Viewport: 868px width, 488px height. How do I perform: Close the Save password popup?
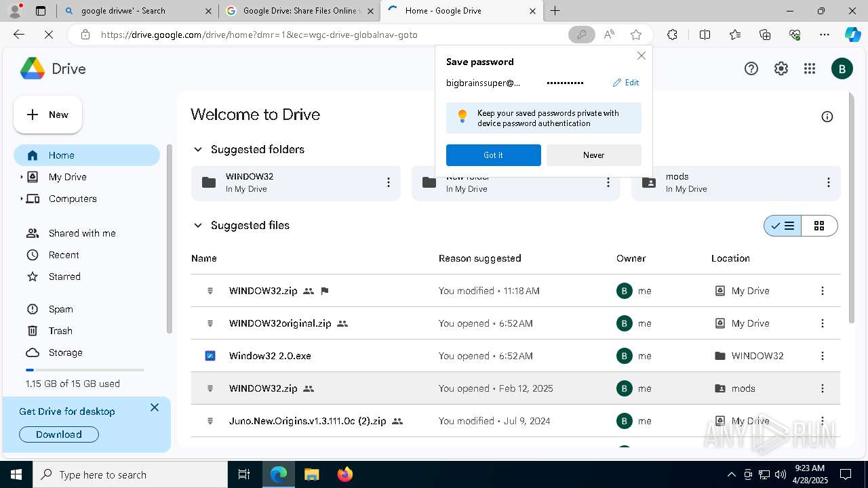coord(642,56)
